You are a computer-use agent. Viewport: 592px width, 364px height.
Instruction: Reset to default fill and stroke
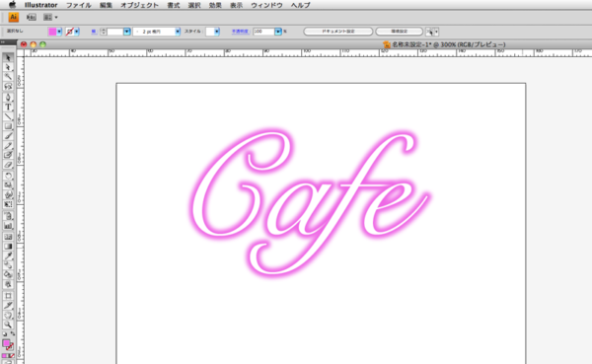5,334
